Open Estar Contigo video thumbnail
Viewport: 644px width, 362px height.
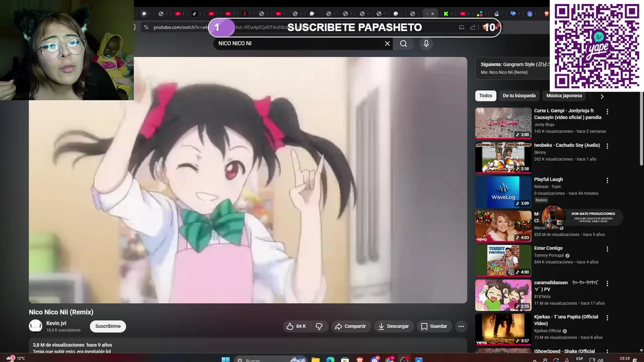pyautogui.click(x=503, y=260)
